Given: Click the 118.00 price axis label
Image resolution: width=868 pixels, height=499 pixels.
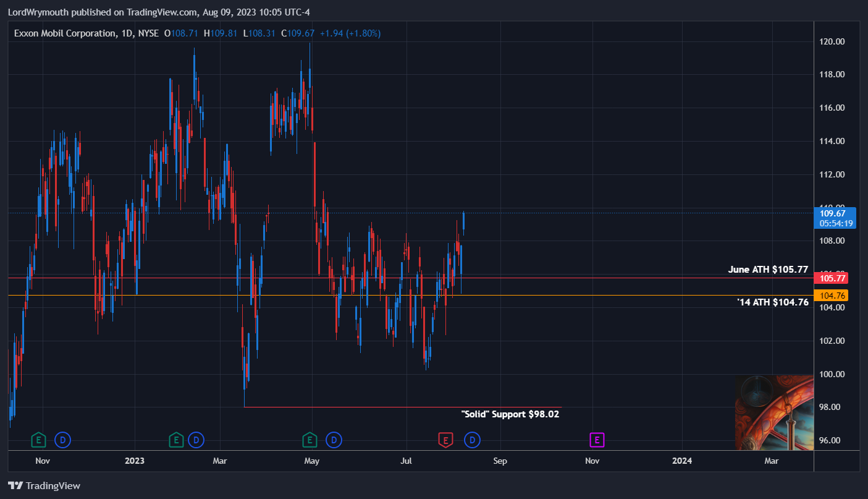Looking at the screenshot, I should pos(831,75).
